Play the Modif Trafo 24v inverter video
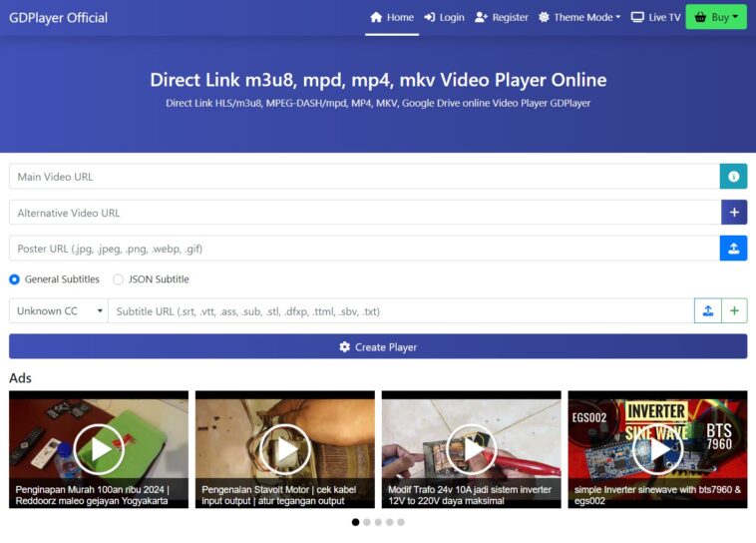This screenshot has width=756, height=543. point(471,449)
